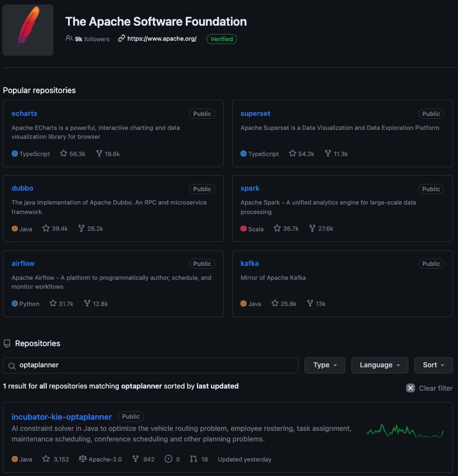Image resolution: width=458 pixels, height=476 pixels.
Task: Click the 13k forks count on kafka
Action: pos(321,304)
